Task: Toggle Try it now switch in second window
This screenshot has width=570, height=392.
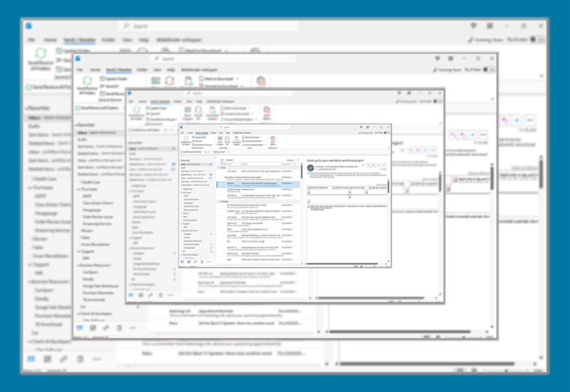Action: 488,70
